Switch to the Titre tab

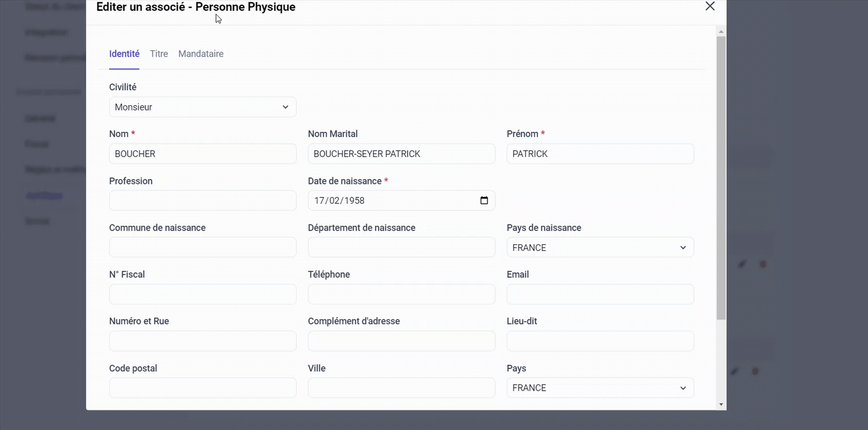click(159, 54)
